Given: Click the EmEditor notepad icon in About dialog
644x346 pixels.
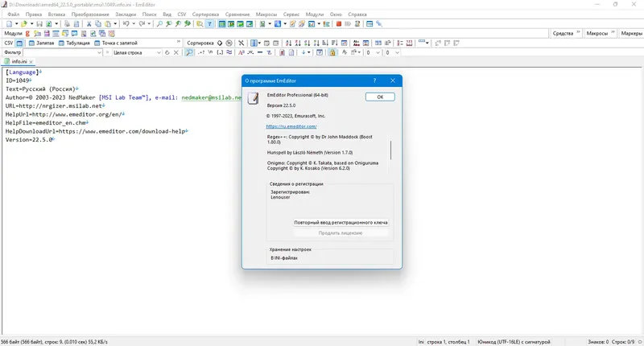Looking at the screenshot, I should 254,98.
